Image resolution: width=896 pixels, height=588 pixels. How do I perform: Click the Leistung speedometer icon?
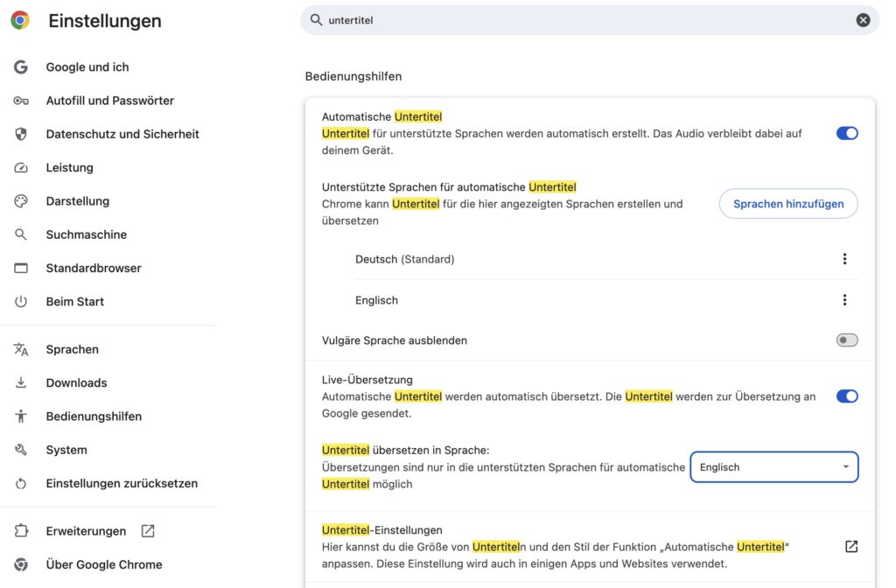click(x=21, y=168)
